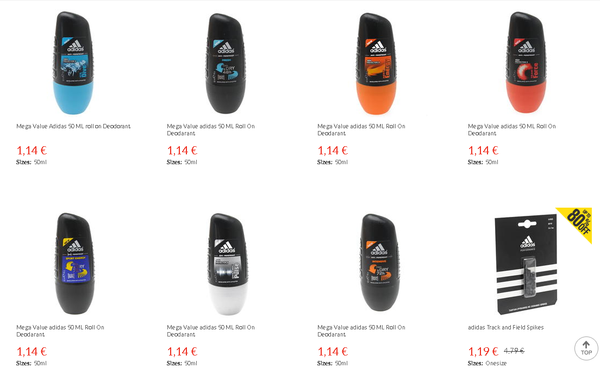This screenshot has height=368, width=600.
Task: Click the title link under the Sport Energy deodorant
Action: [x=60, y=331]
